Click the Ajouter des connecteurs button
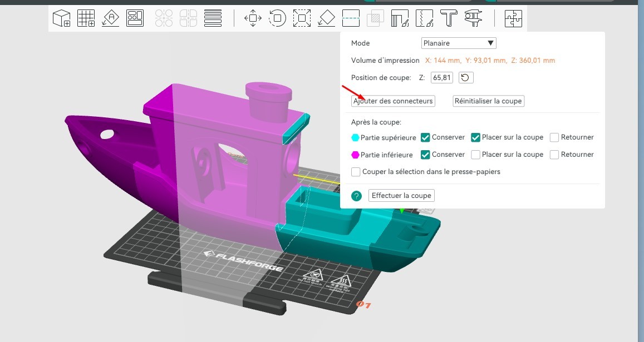644x342 pixels. (393, 101)
